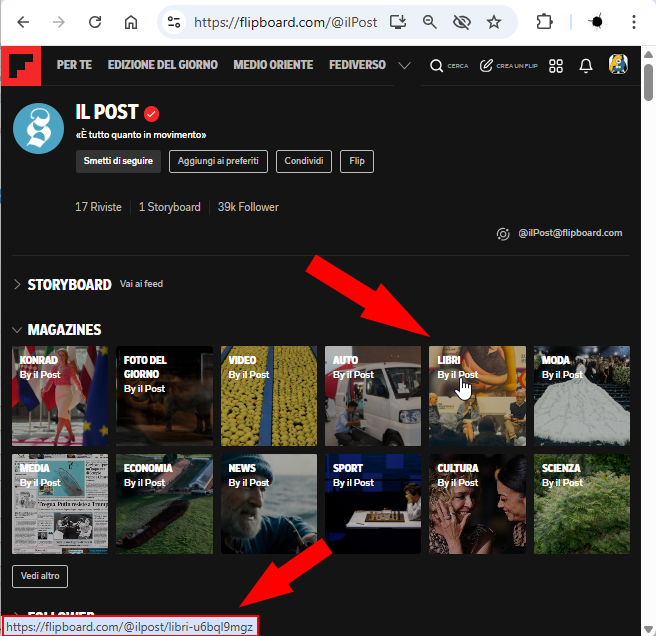Open the Cultura magazine
The image size is (656, 636).
click(477, 504)
